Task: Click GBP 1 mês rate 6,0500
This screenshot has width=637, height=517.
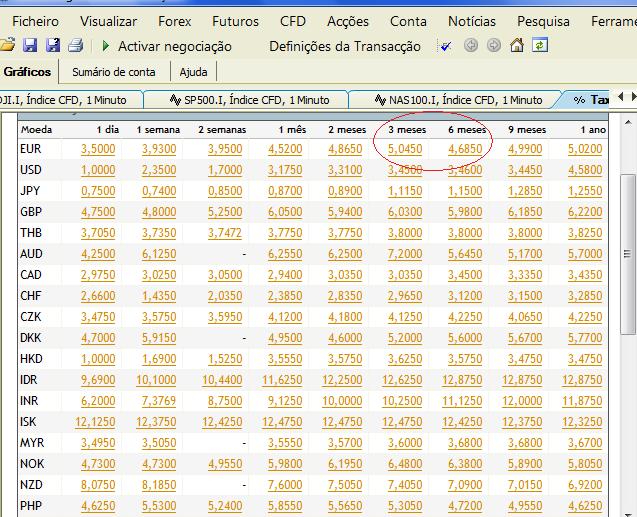Action: click(x=285, y=212)
